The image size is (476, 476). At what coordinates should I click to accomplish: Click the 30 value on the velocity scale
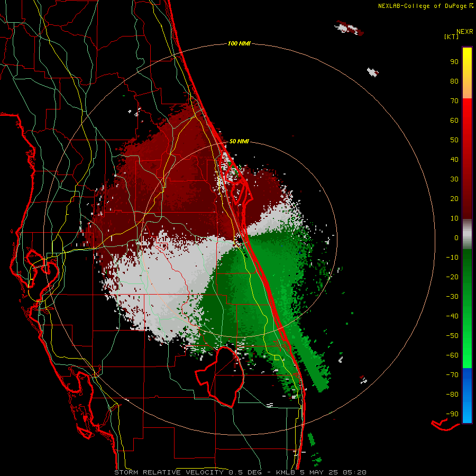[454, 179]
